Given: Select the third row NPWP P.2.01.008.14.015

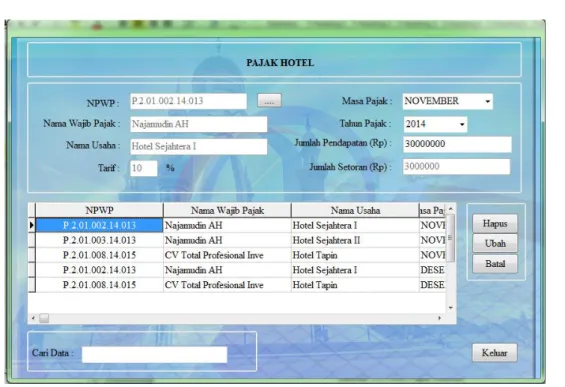Looking at the screenshot, I should [x=99, y=255].
